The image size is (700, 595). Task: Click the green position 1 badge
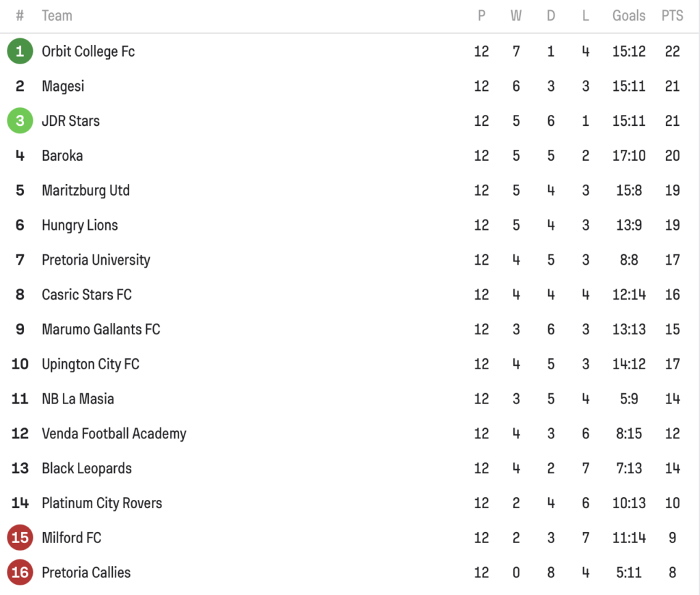point(20,51)
